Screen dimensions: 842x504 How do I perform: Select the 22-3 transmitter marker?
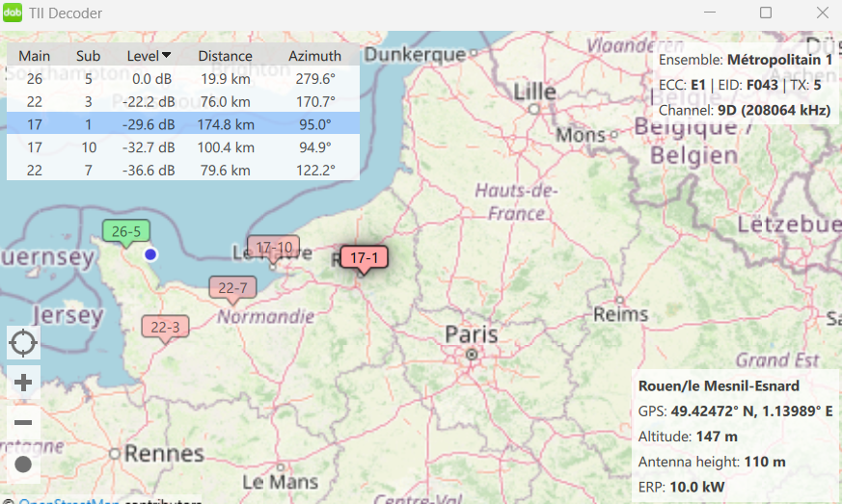(165, 328)
